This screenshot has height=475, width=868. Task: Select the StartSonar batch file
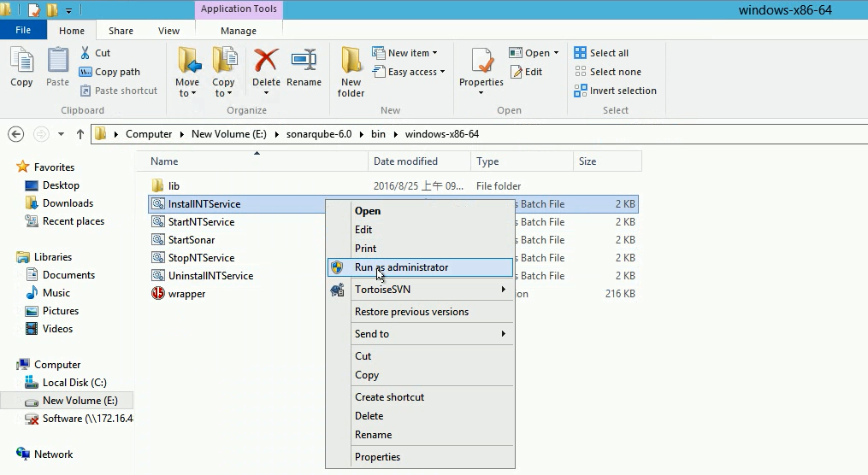coord(191,239)
